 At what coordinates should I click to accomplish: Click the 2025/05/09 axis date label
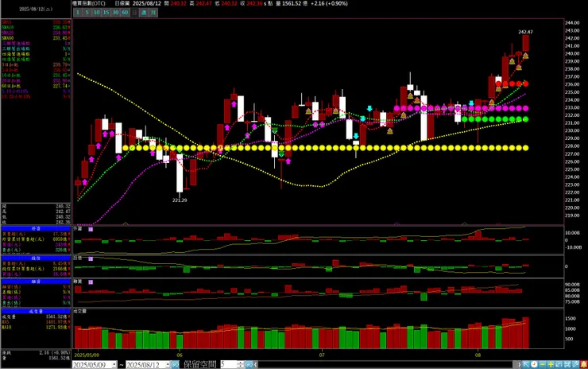pyautogui.click(x=87, y=355)
